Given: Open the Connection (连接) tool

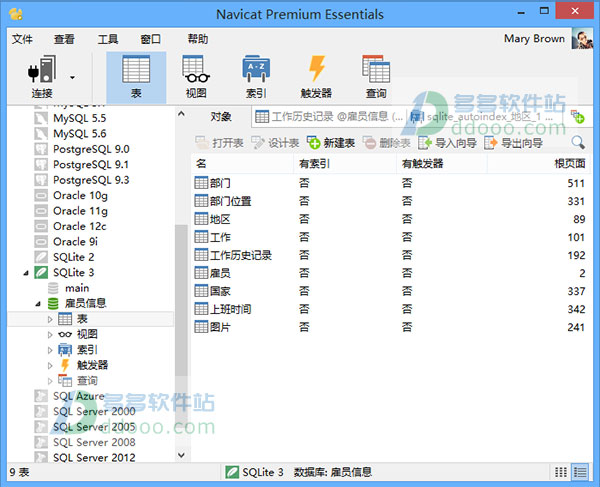Looking at the screenshot, I should point(42,77).
